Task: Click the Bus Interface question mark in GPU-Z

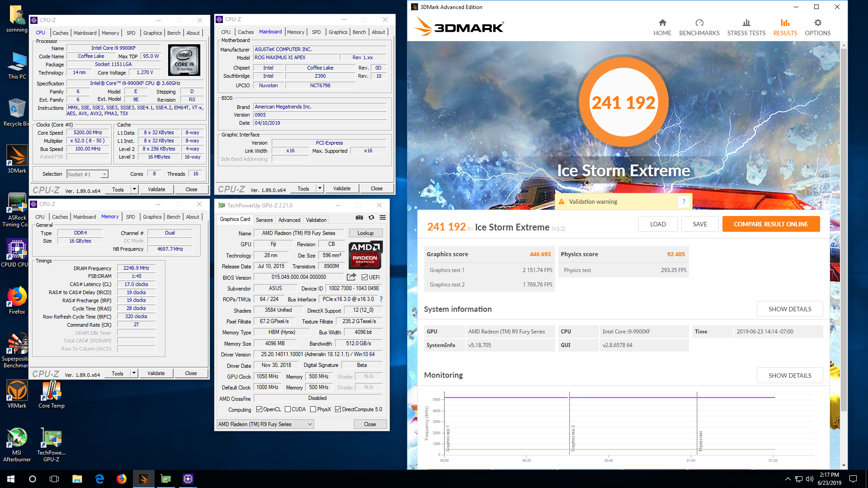Action: click(x=381, y=299)
